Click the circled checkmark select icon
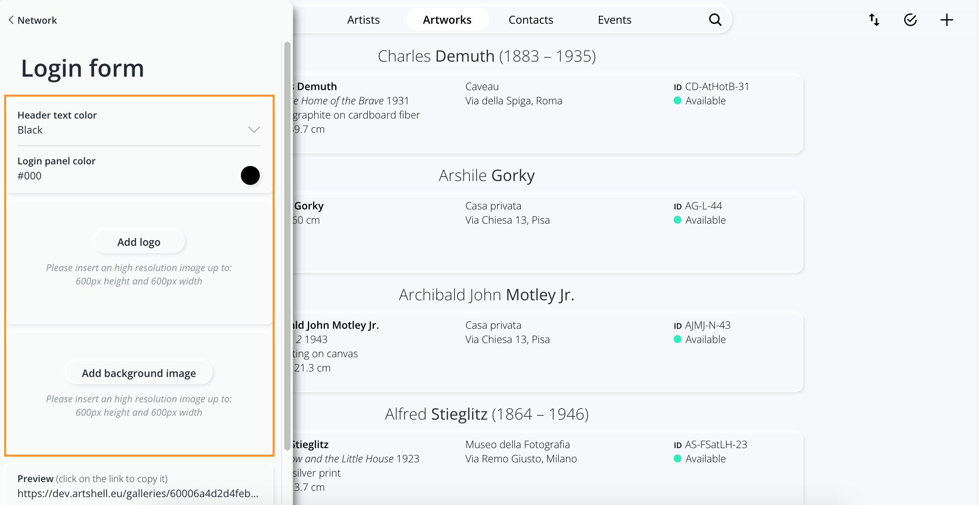 coord(911,20)
